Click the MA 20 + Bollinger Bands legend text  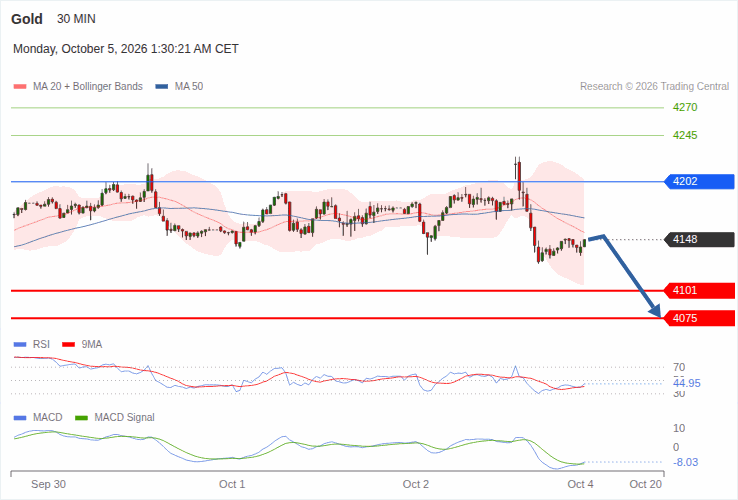pyautogui.click(x=88, y=87)
